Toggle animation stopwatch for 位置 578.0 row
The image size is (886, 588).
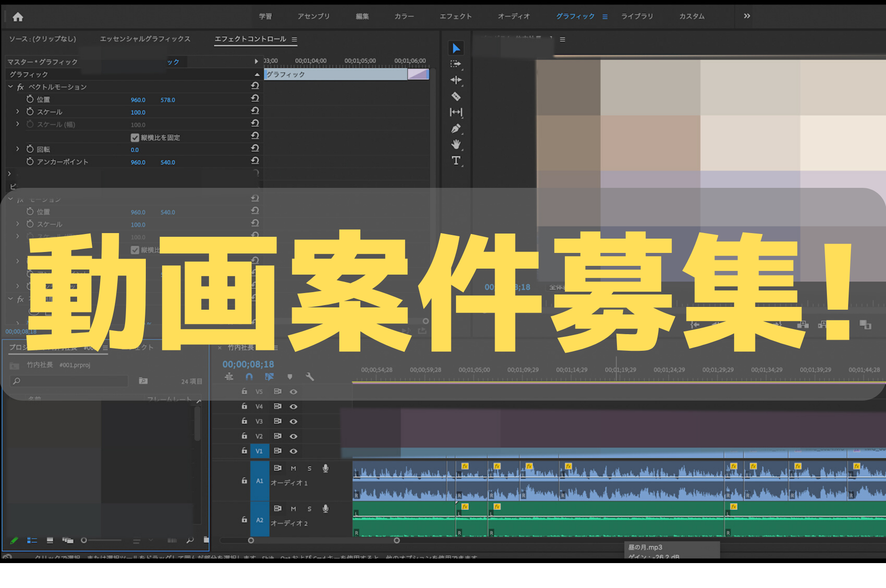[30, 99]
